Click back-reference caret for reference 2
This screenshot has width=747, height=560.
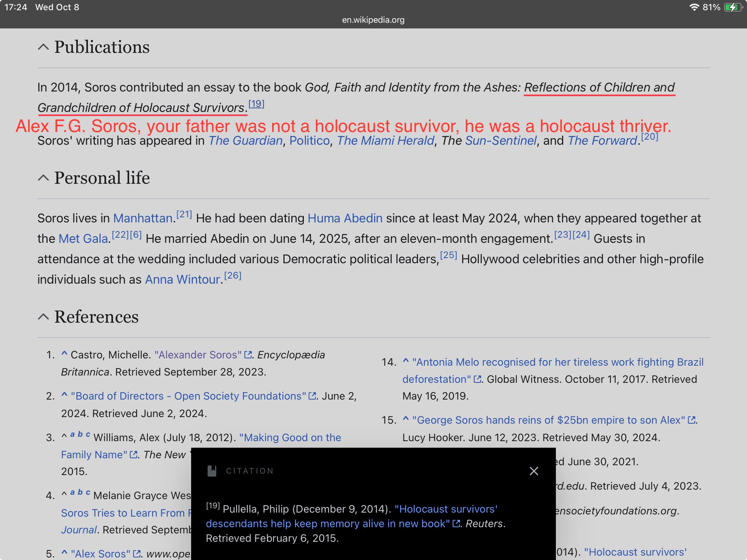pyautogui.click(x=64, y=395)
